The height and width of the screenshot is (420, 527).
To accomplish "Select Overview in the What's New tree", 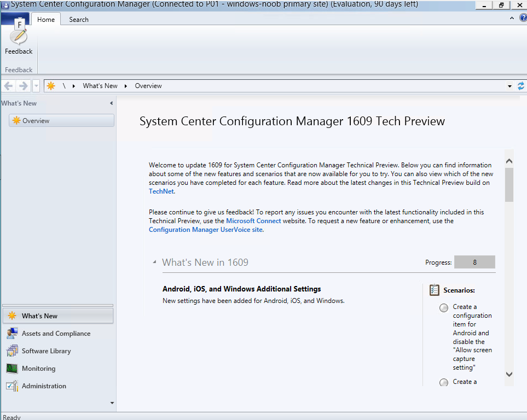I will pos(62,120).
